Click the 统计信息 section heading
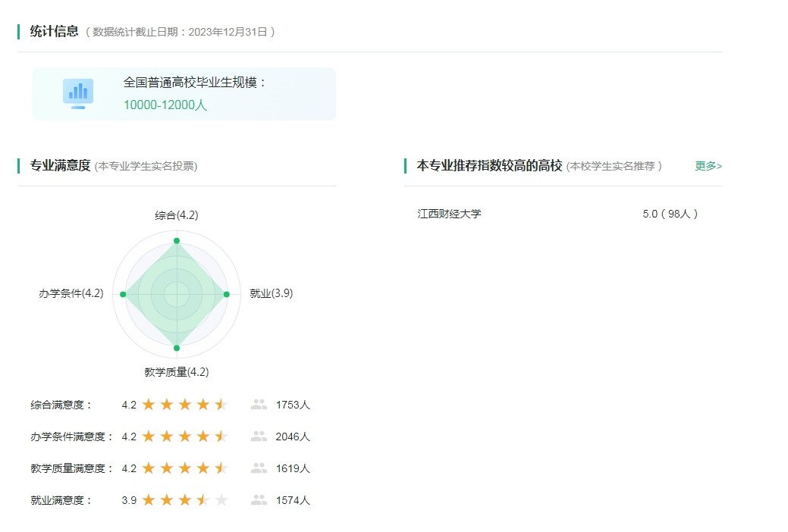The width and height of the screenshot is (788, 532). click(54, 31)
